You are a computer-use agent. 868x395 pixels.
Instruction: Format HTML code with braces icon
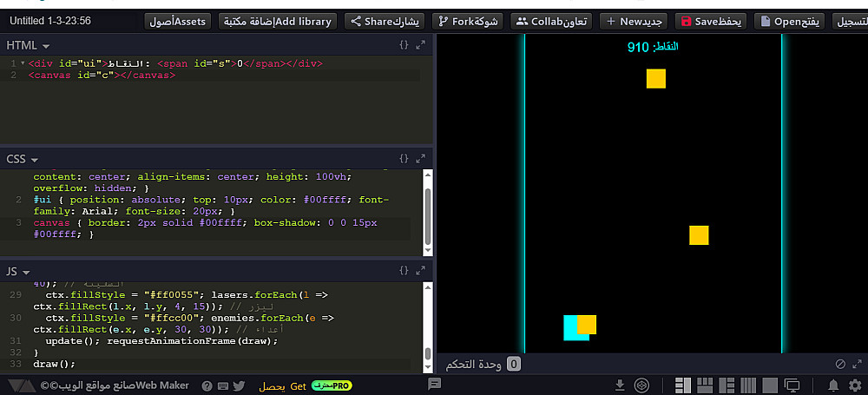click(404, 45)
